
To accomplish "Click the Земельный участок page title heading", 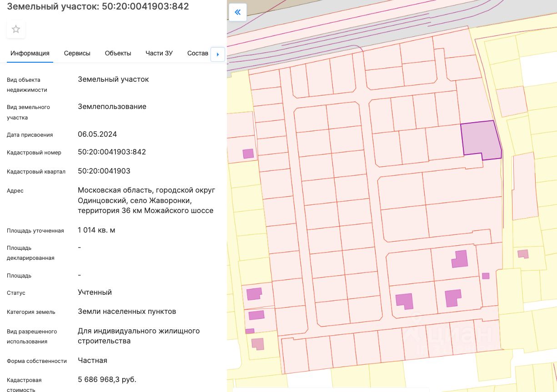I will point(98,6).
